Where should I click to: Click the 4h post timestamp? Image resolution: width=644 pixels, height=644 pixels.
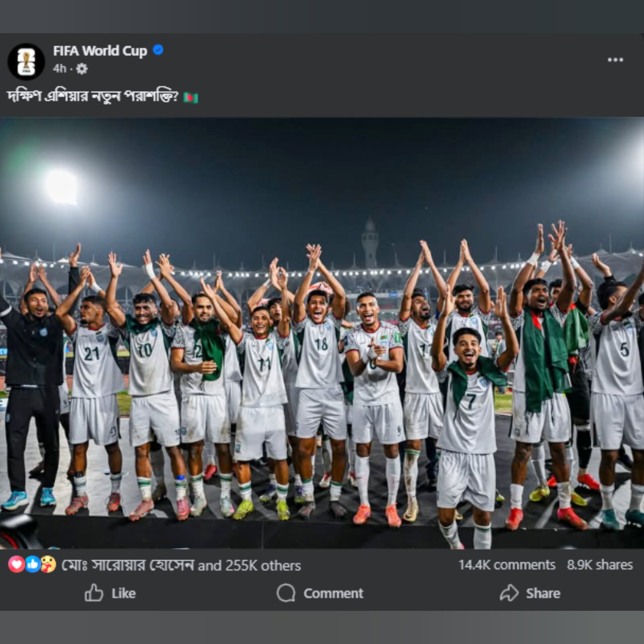[59, 69]
